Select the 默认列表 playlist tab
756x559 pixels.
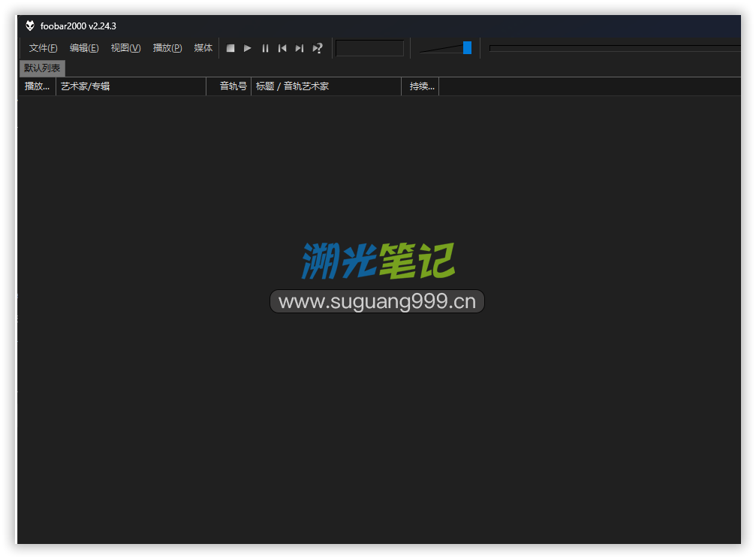click(x=42, y=68)
